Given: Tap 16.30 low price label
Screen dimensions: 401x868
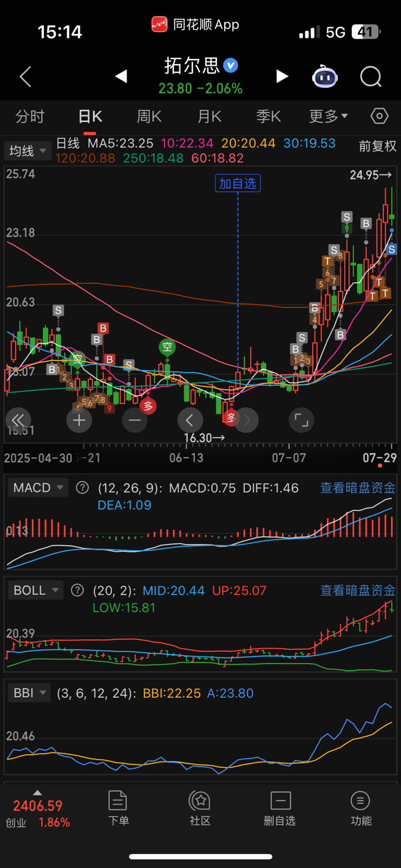Looking at the screenshot, I should pos(204,438).
